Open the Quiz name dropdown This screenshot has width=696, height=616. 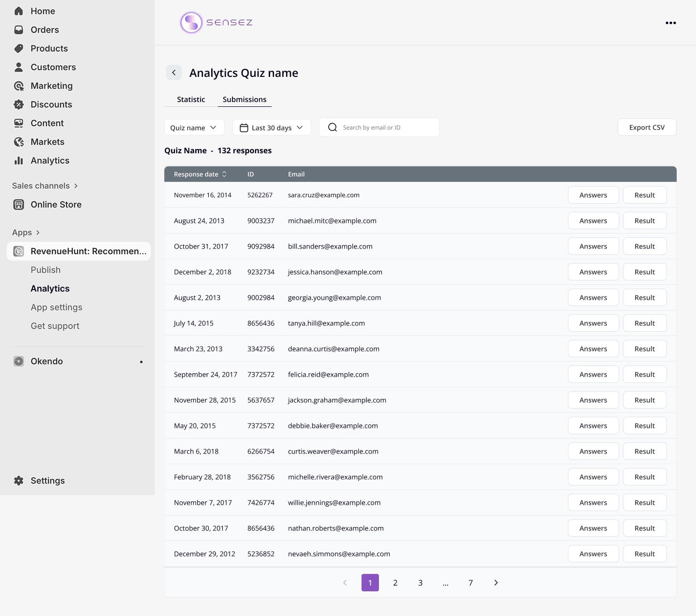[194, 128]
